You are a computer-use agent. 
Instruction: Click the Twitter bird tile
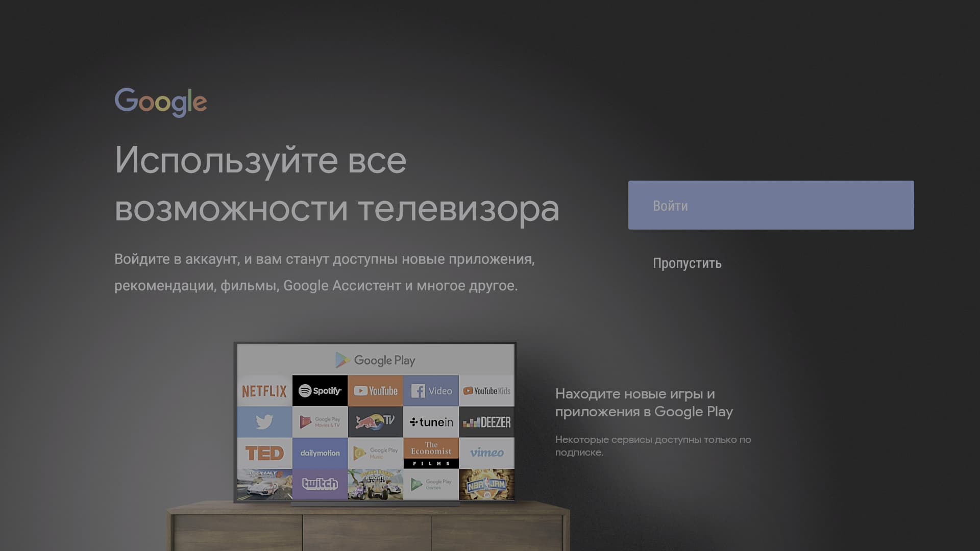tap(264, 422)
